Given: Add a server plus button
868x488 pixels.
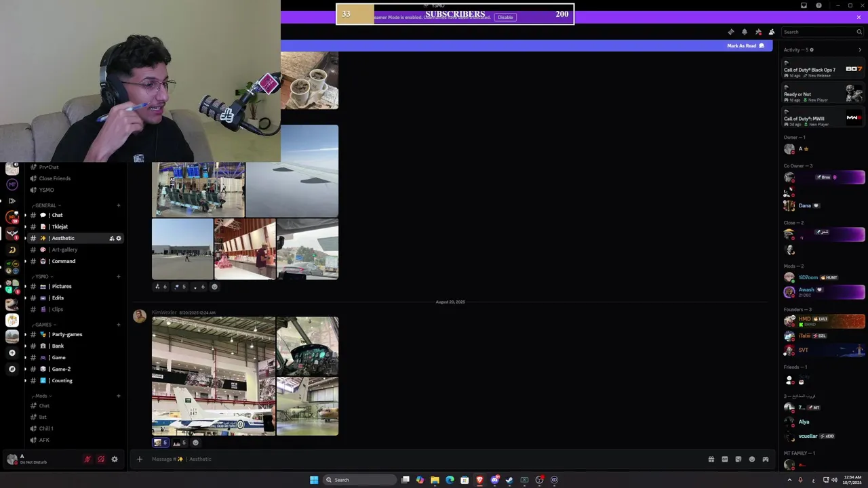Looking at the screenshot, I should pos(12,352).
